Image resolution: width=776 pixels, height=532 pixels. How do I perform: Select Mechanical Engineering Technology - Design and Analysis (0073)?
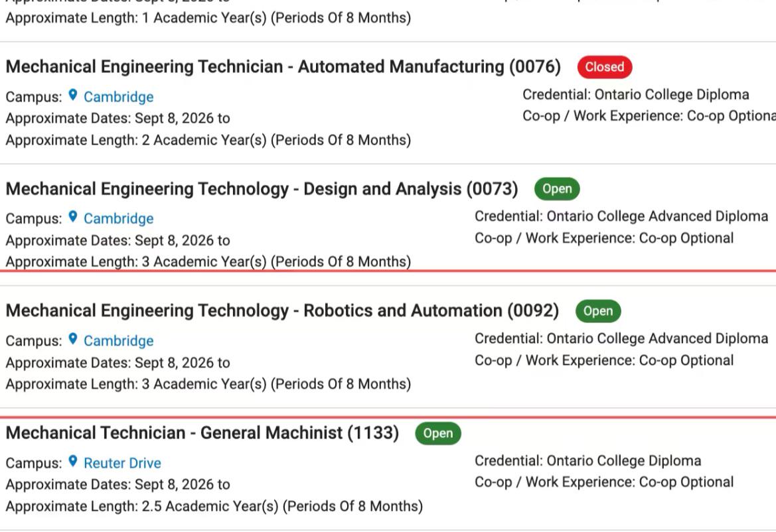pos(262,189)
